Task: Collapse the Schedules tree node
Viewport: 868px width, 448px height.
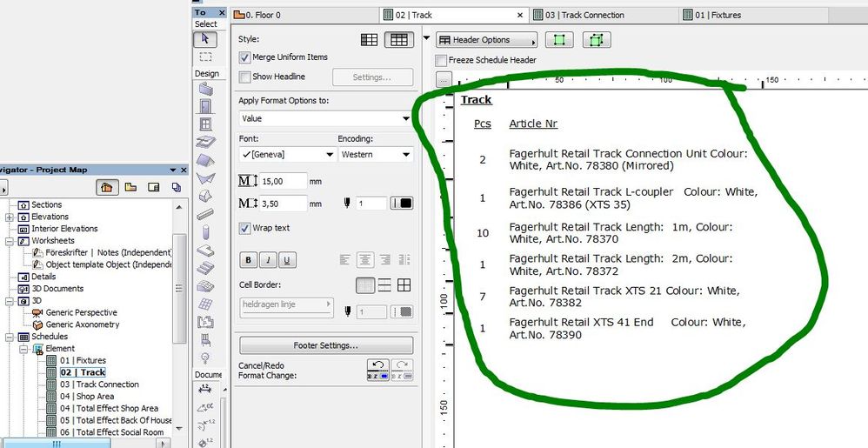Action: tap(10, 337)
